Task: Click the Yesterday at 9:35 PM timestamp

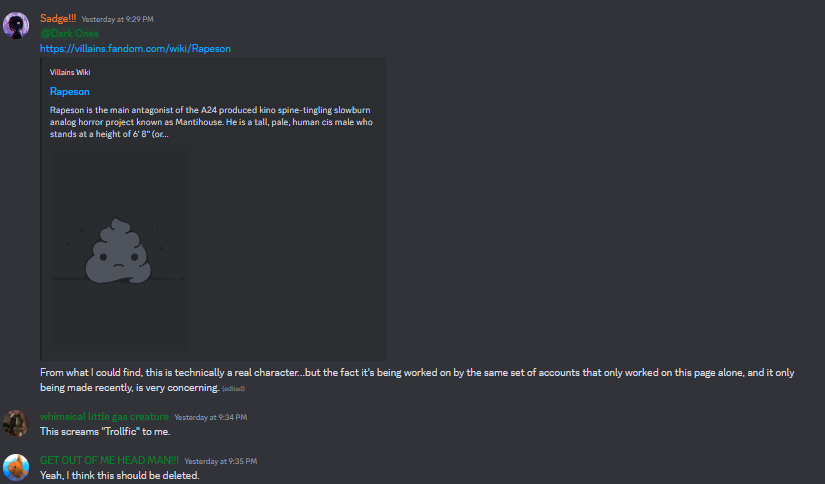Action: coord(220,461)
